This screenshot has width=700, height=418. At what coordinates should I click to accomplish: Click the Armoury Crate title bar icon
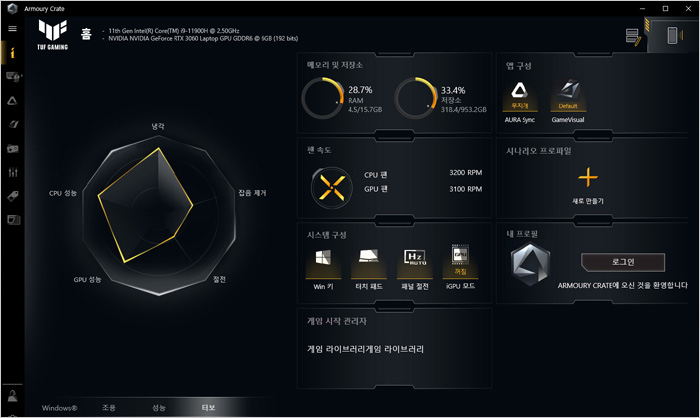[12, 8]
